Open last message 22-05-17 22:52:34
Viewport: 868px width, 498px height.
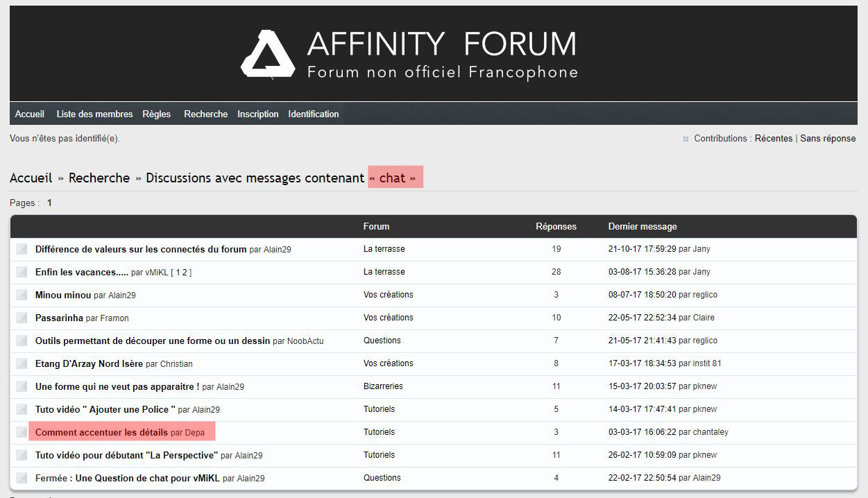coord(643,318)
